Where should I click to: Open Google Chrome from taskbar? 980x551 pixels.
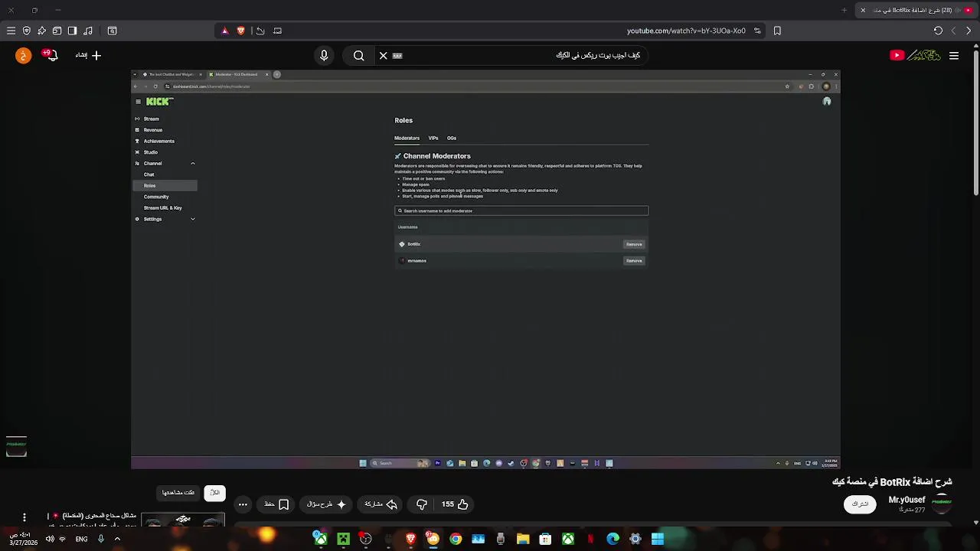coord(456,540)
